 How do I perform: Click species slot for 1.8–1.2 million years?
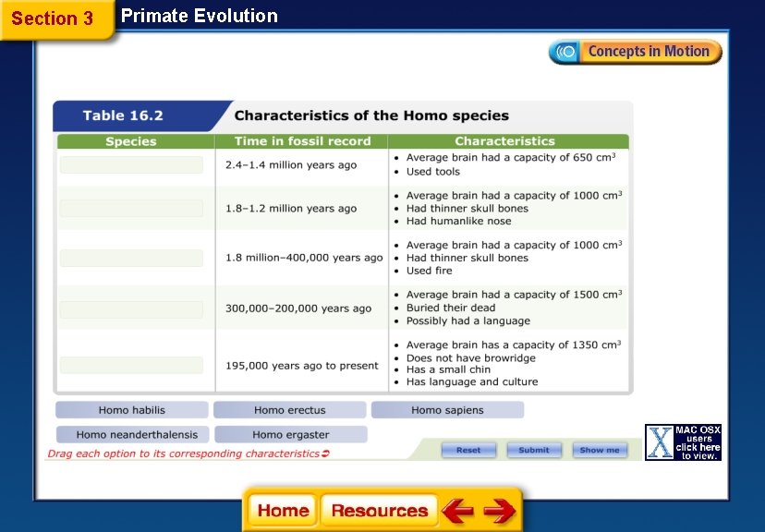(x=131, y=208)
